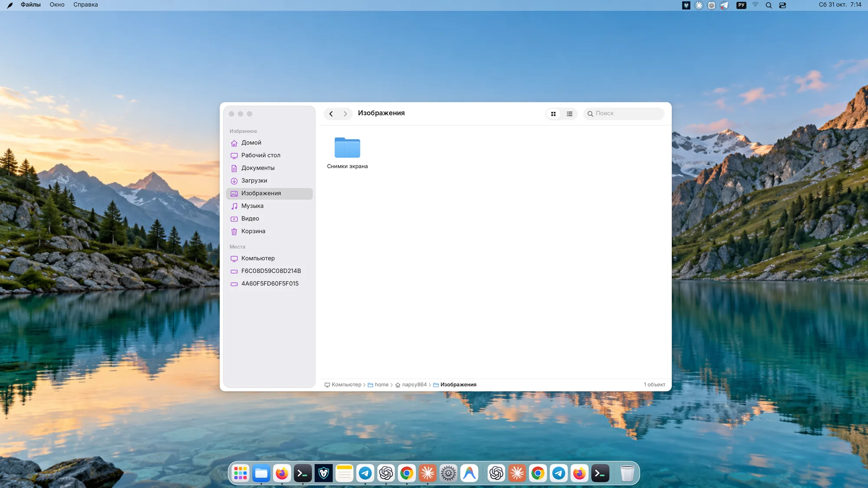Open Корзина in the sidebar
Screen dimensions: 868x488
[x=269, y=231]
